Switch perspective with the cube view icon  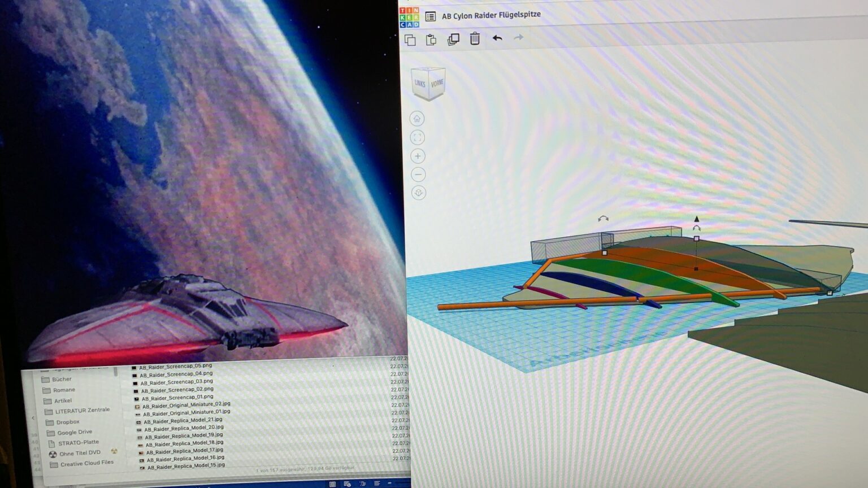coord(418,193)
